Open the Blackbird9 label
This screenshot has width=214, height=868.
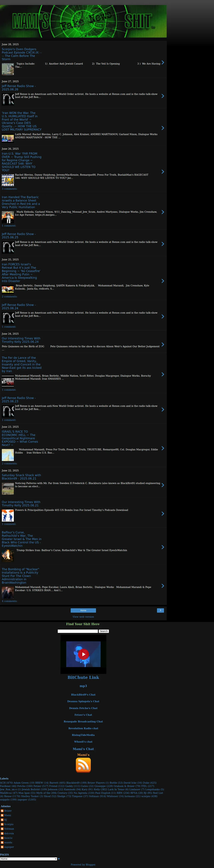click(73, 783)
